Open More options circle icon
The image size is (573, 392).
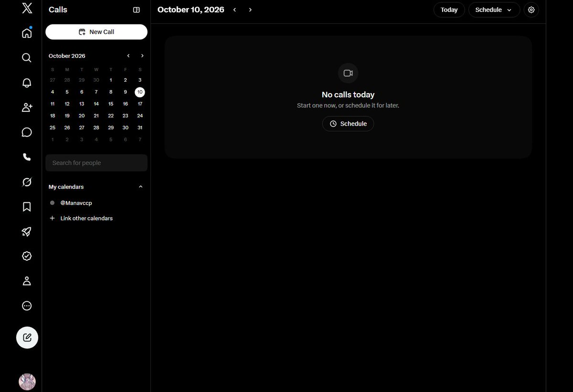click(27, 306)
